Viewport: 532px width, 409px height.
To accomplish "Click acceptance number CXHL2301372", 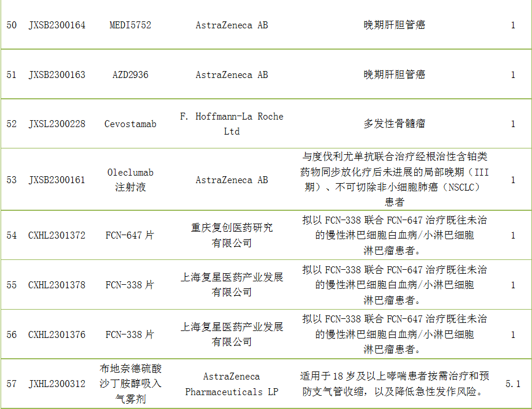I will click(57, 235).
